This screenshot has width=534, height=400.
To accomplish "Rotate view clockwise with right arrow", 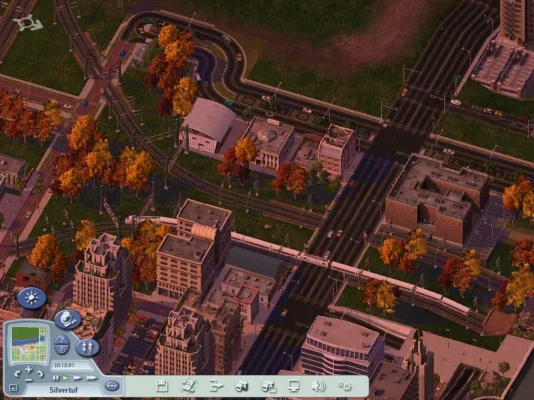I will [x=40, y=374].
